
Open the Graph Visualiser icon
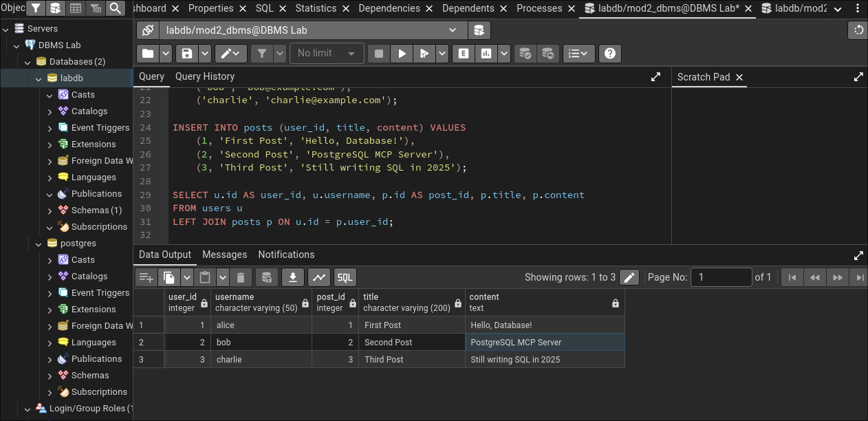pyautogui.click(x=318, y=277)
